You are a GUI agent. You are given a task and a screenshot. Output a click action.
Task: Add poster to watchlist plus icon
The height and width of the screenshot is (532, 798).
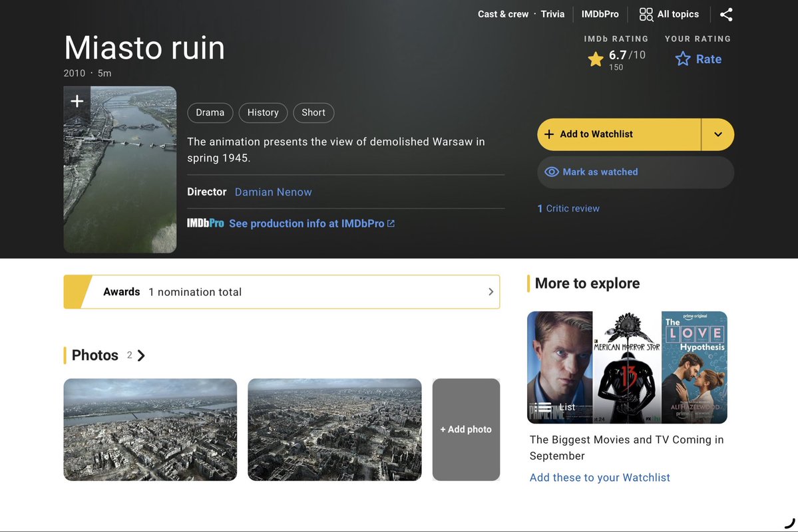[x=77, y=101]
